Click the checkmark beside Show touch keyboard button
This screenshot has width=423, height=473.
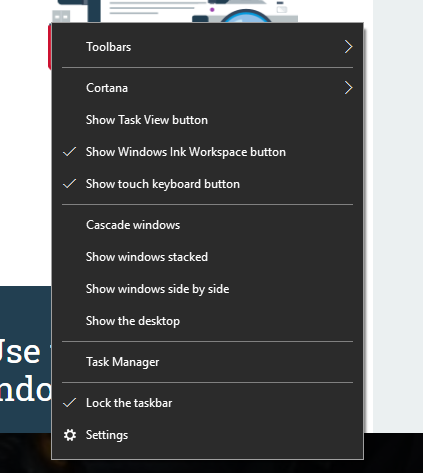70,184
